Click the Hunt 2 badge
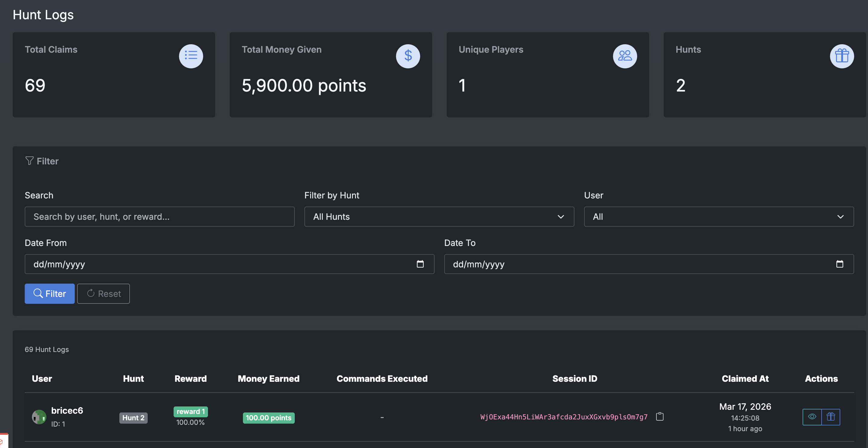The width and height of the screenshot is (868, 448). [x=133, y=418]
